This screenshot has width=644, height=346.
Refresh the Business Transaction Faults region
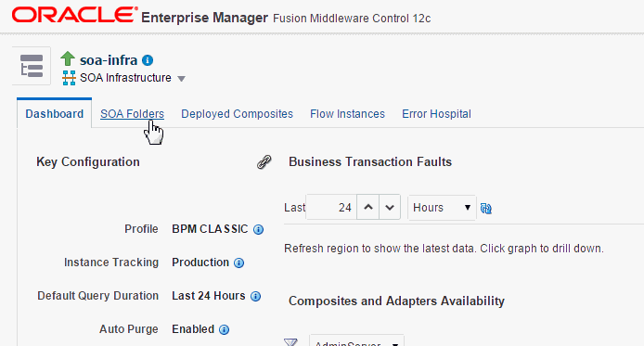(x=486, y=208)
